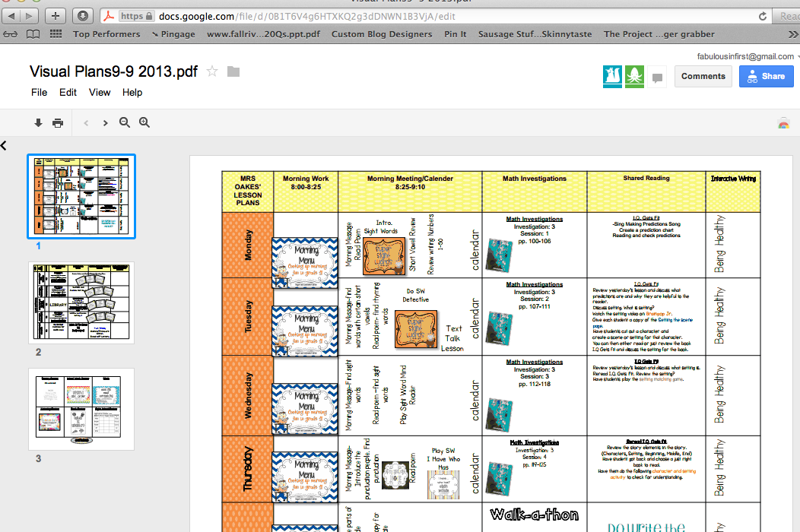Click Monday's Morning Menu image

[305, 263]
